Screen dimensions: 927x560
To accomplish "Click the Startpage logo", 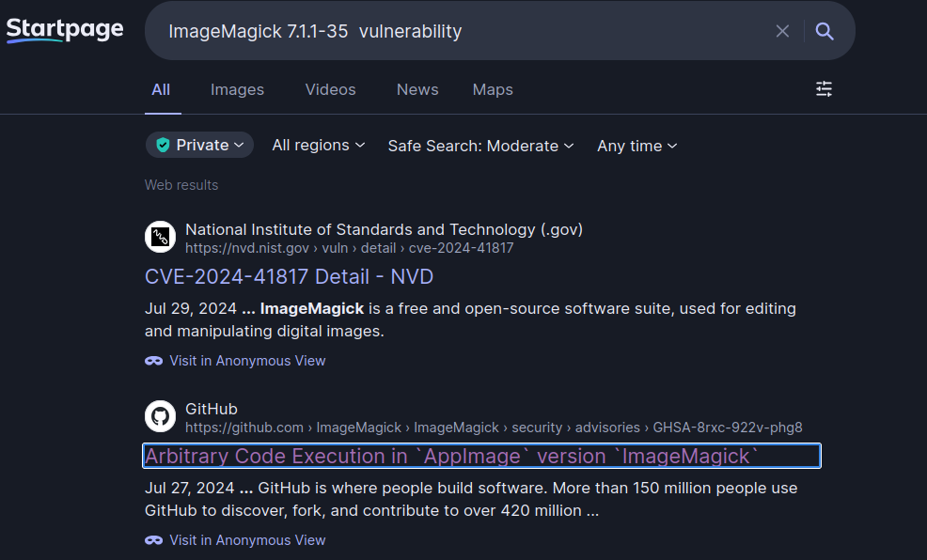I will (x=65, y=30).
